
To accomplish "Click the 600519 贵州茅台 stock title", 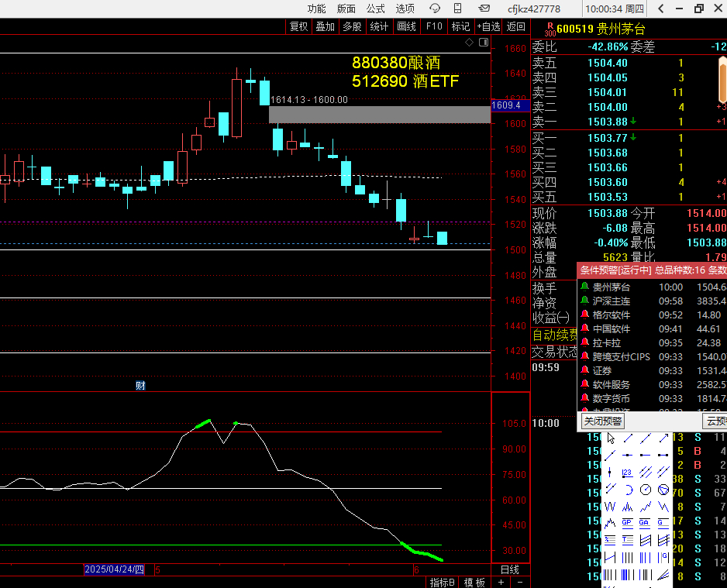I will pyautogui.click(x=601, y=29).
